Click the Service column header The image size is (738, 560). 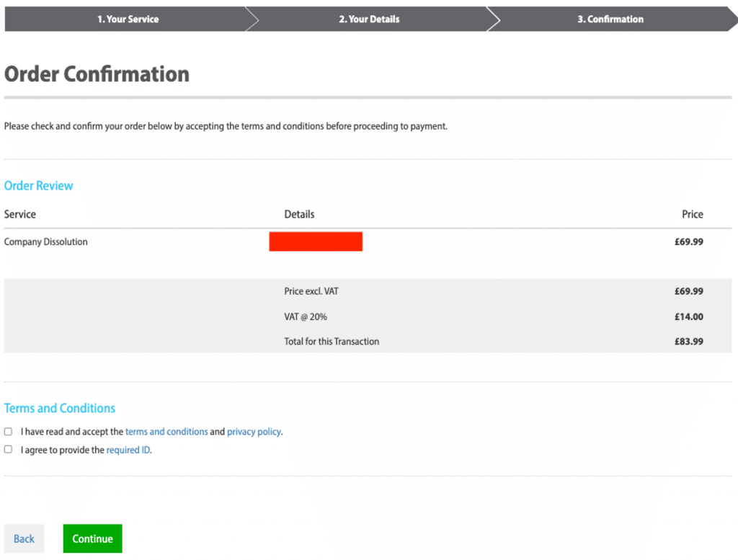[x=20, y=214]
